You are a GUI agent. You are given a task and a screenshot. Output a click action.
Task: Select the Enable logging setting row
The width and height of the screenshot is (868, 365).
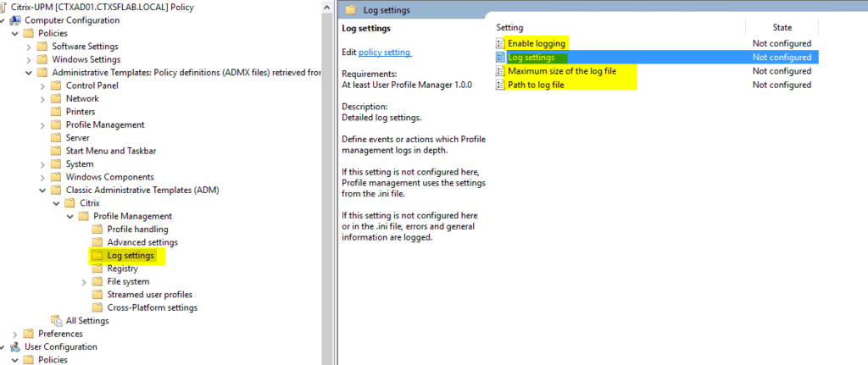(656, 43)
